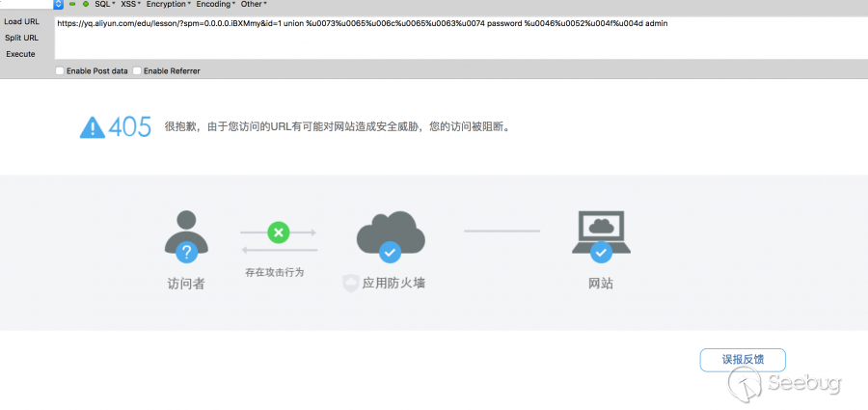868x410 pixels.
Task: Click the 应用防火墙 label
Action: [x=393, y=284]
